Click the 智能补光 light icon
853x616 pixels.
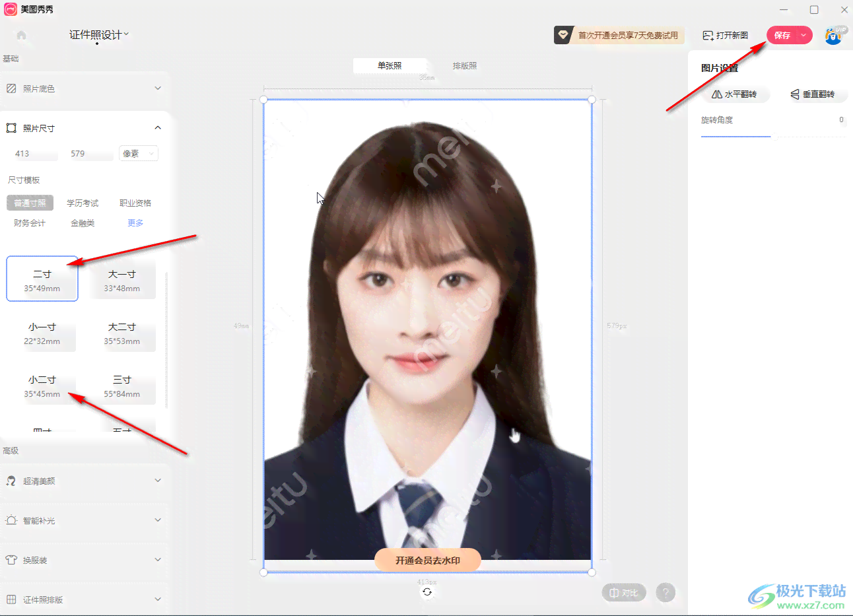11,520
